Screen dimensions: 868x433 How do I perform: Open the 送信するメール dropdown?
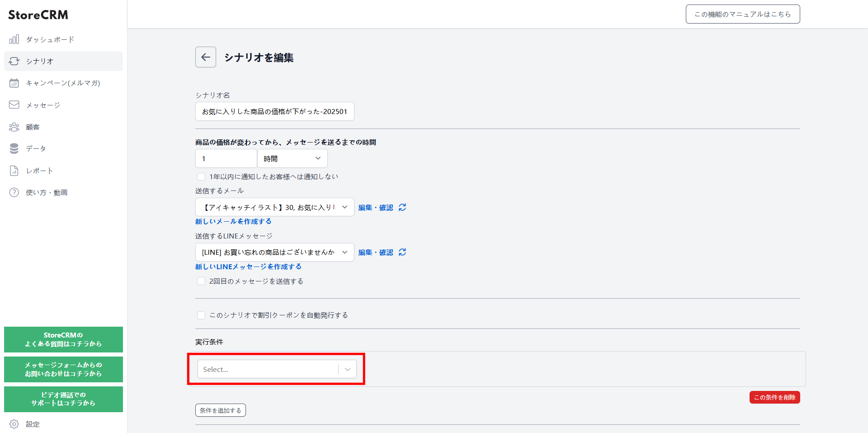pyautogui.click(x=275, y=207)
